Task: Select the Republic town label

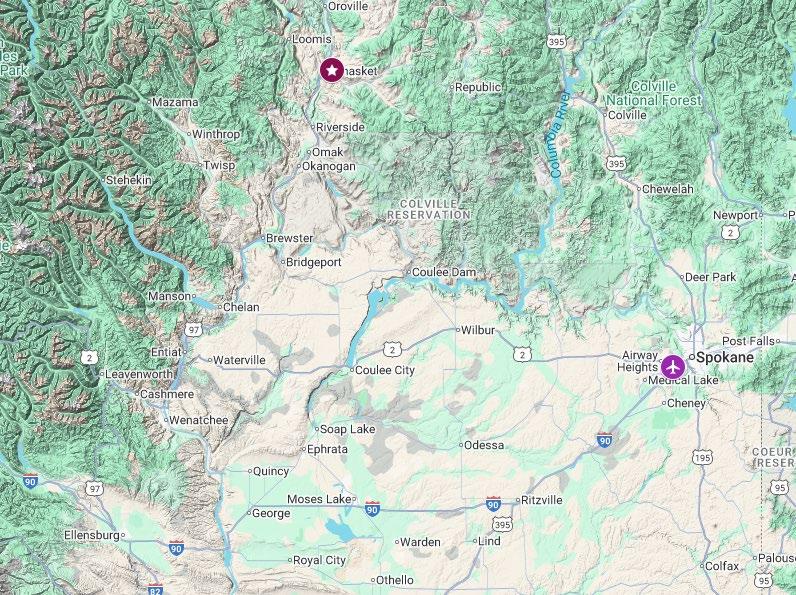Action: [x=478, y=87]
